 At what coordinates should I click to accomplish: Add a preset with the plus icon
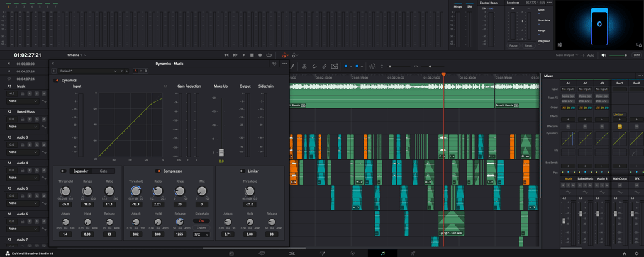click(x=55, y=71)
